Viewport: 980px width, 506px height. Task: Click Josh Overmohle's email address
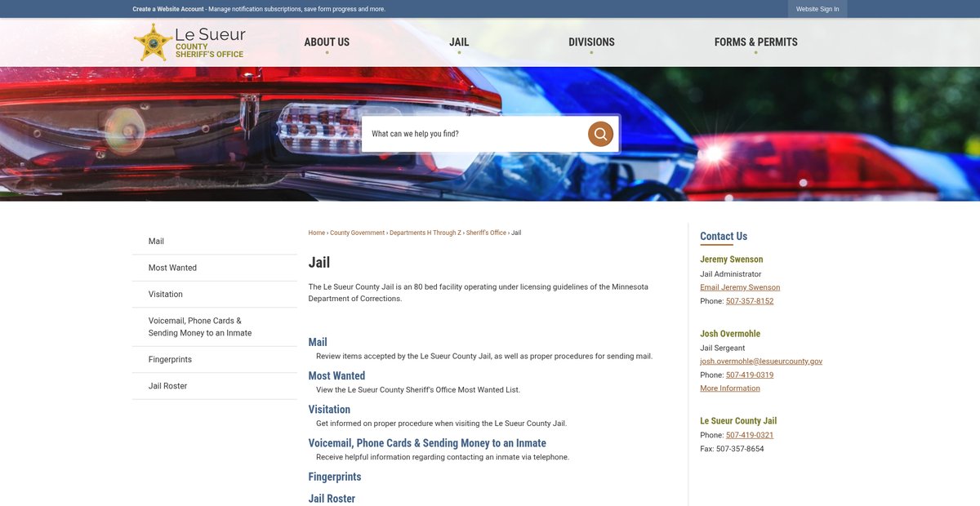760,361
